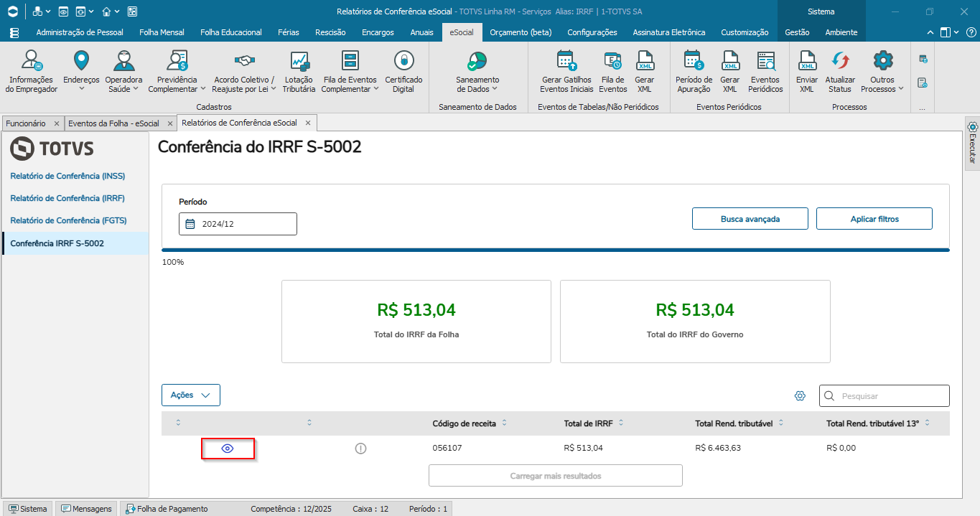Click the Busca avançada button
The image size is (980, 516).
coord(750,219)
